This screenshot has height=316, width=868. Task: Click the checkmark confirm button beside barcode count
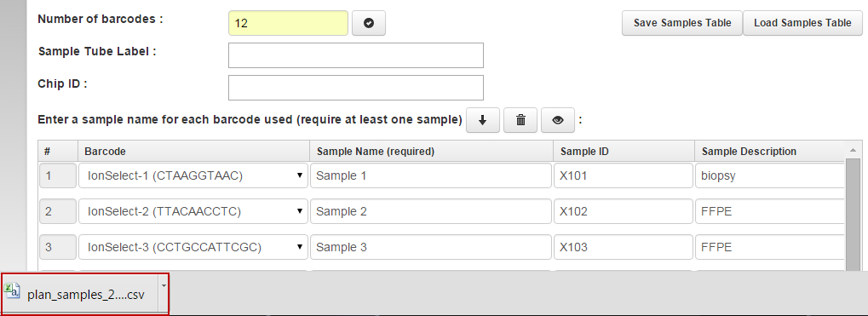(369, 23)
